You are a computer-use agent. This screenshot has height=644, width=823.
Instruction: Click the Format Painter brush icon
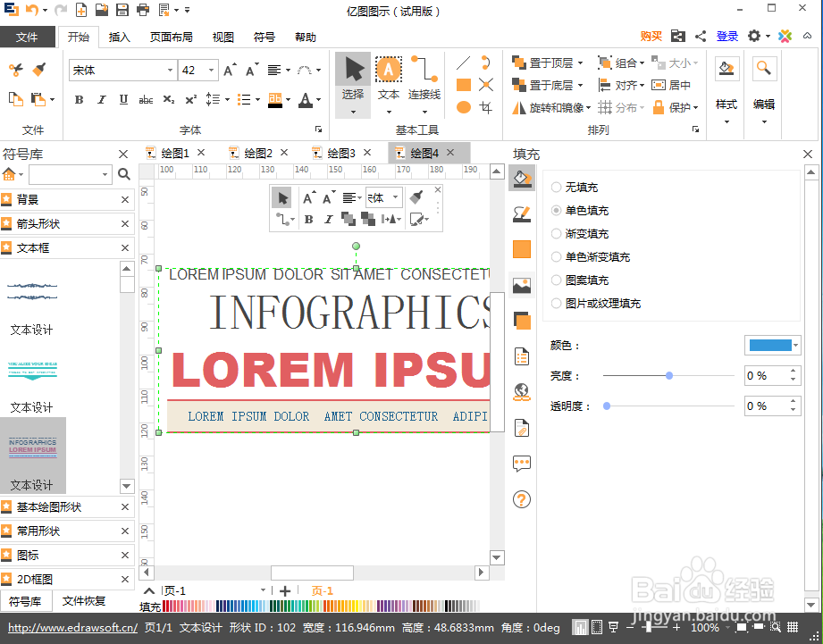coord(39,70)
